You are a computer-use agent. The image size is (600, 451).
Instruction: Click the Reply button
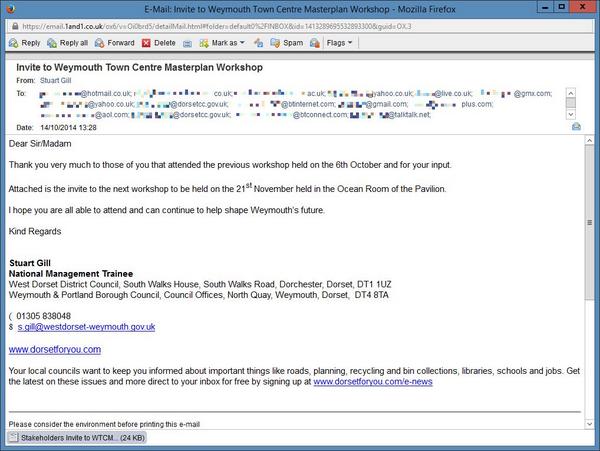[x=25, y=43]
